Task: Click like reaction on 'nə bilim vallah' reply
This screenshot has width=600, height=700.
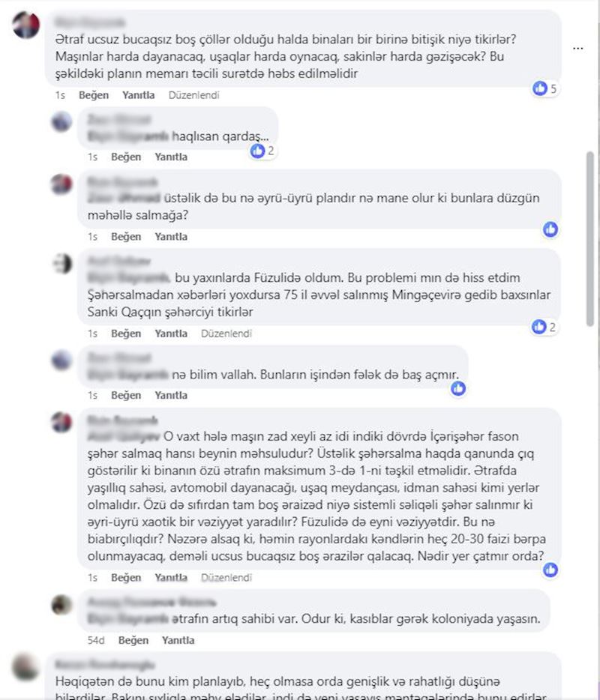Action: pyautogui.click(x=458, y=388)
